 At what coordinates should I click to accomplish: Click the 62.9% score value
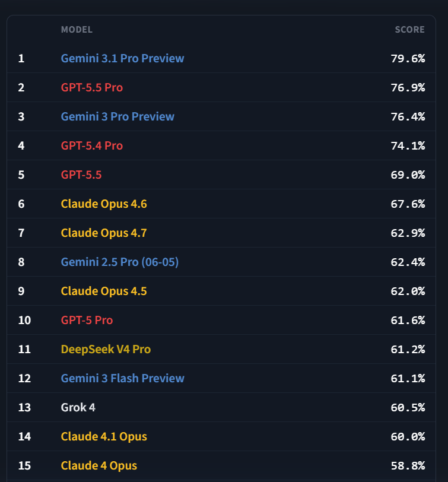[x=408, y=233]
